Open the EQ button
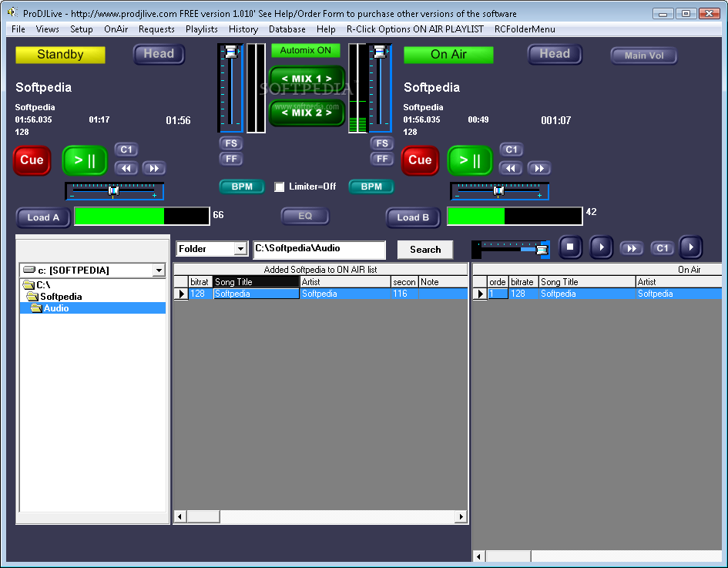Screen dimensions: 728x568 point(305,216)
